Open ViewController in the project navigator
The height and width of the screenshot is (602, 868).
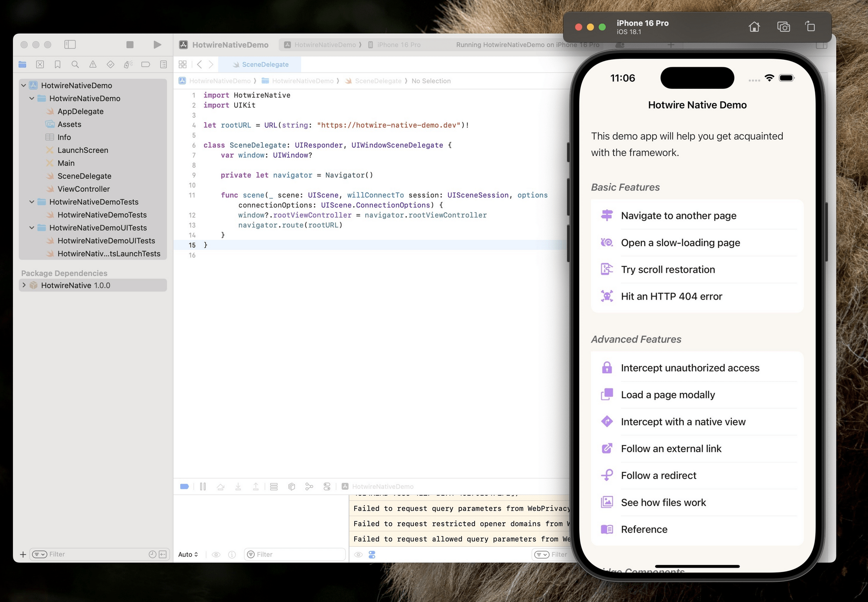(x=83, y=189)
